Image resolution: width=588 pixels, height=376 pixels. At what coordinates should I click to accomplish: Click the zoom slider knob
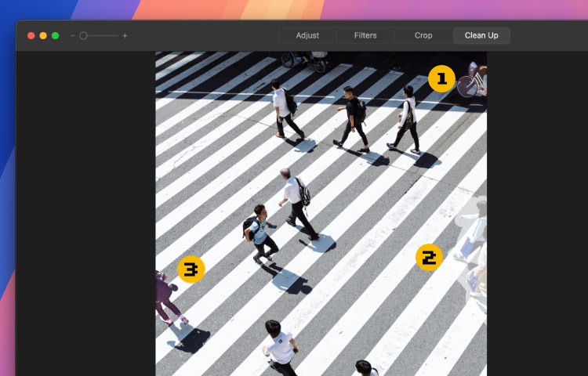pos(83,35)
